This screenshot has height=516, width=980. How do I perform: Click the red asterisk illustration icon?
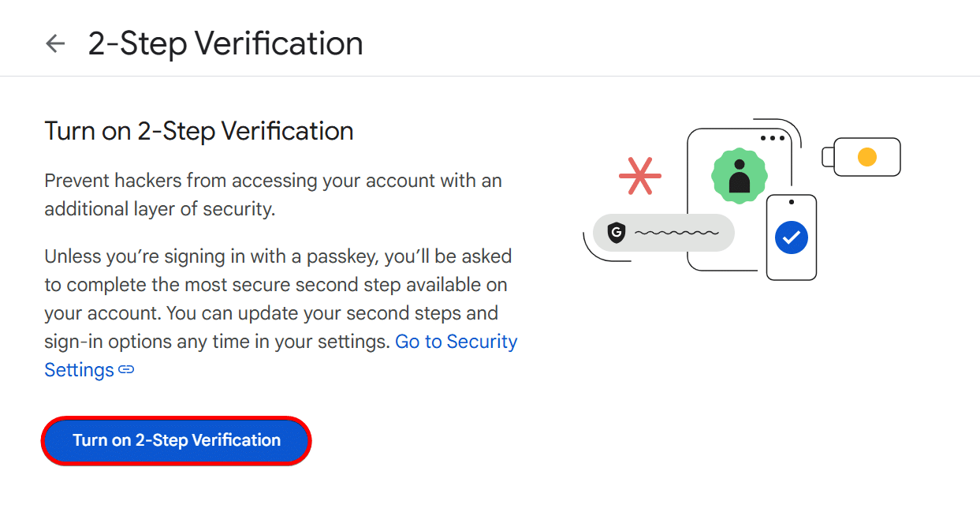point(639,175)
